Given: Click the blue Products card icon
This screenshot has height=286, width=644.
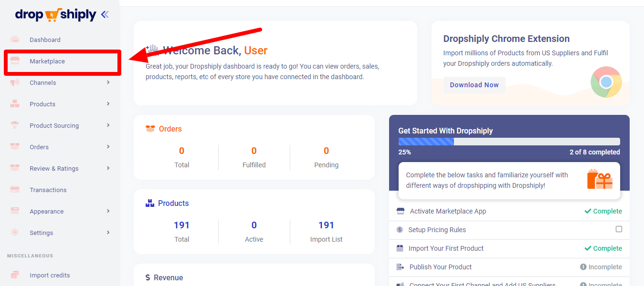Looking at the screenshot, I should (x=150, y=203).
